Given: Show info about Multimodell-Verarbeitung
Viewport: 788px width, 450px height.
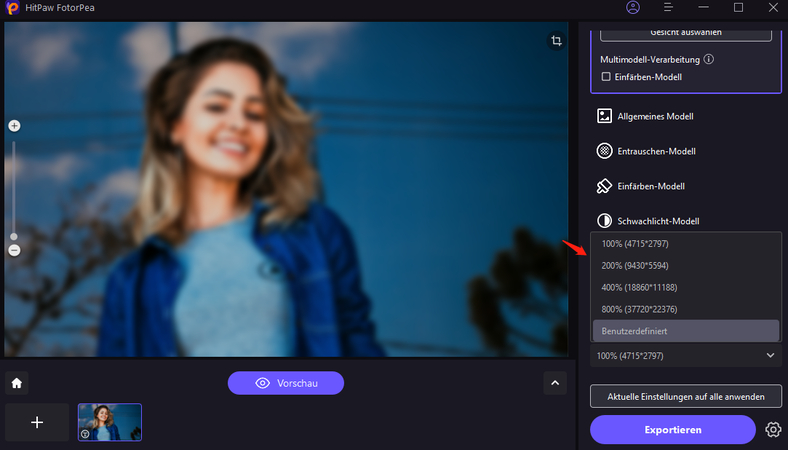Looking at the screenshot, I should [709, 59].
